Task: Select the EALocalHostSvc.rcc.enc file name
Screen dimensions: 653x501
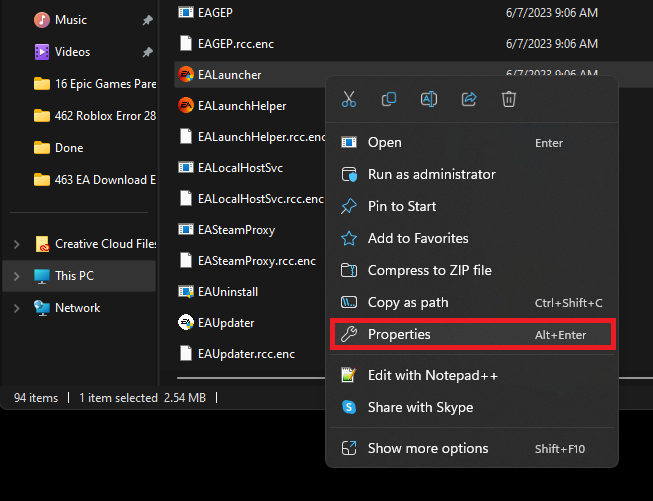Action: coord(261,199)
